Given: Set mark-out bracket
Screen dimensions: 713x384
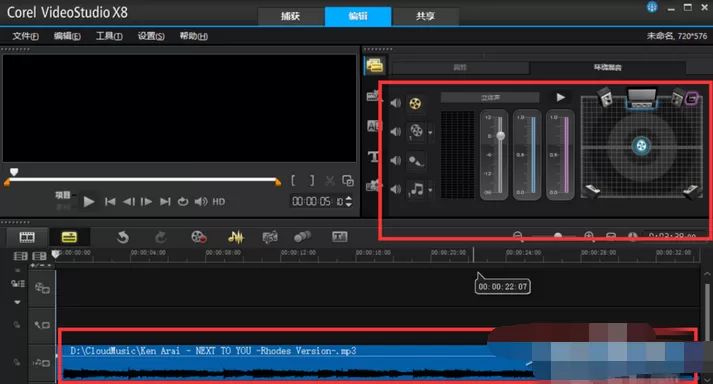Looking at the screenshot, I should 312,181.
